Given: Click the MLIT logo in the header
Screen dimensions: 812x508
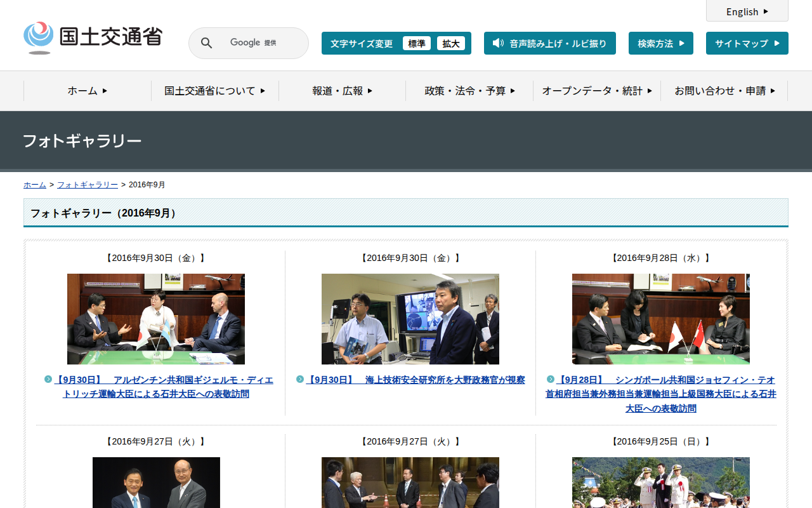Looking at the screenshot, I should [93, 37].
